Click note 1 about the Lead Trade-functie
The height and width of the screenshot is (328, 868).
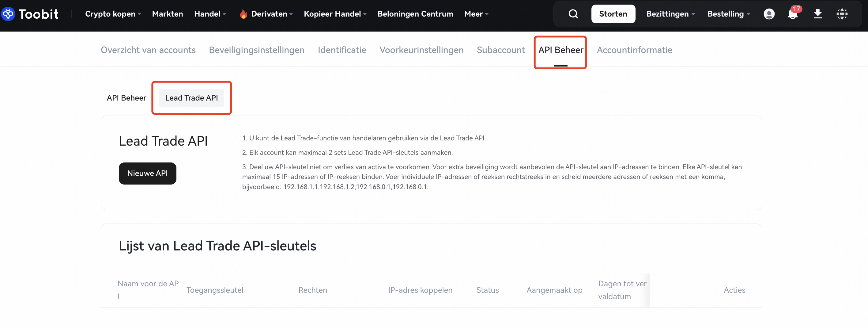tap(364, 138)
